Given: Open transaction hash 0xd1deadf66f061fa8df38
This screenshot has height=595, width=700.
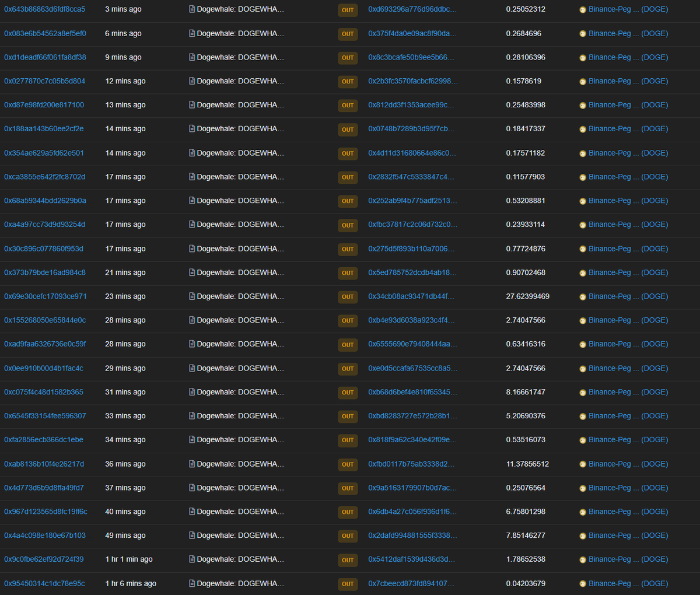Looking at the screenshot, I should click(45, 57).
